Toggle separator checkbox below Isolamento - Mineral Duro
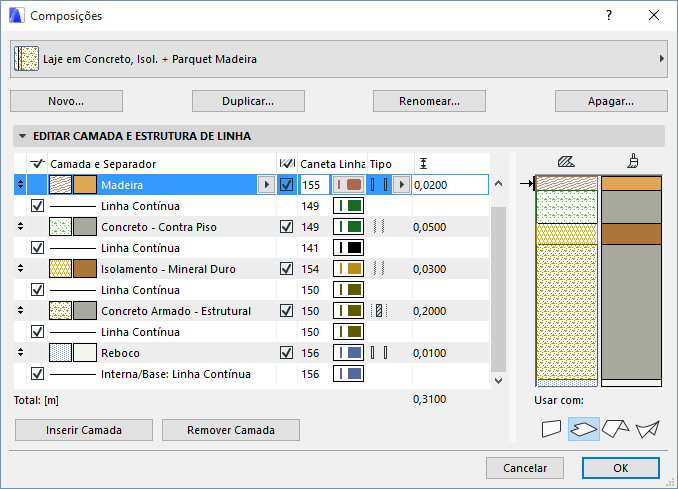 [x=37, y=290]
